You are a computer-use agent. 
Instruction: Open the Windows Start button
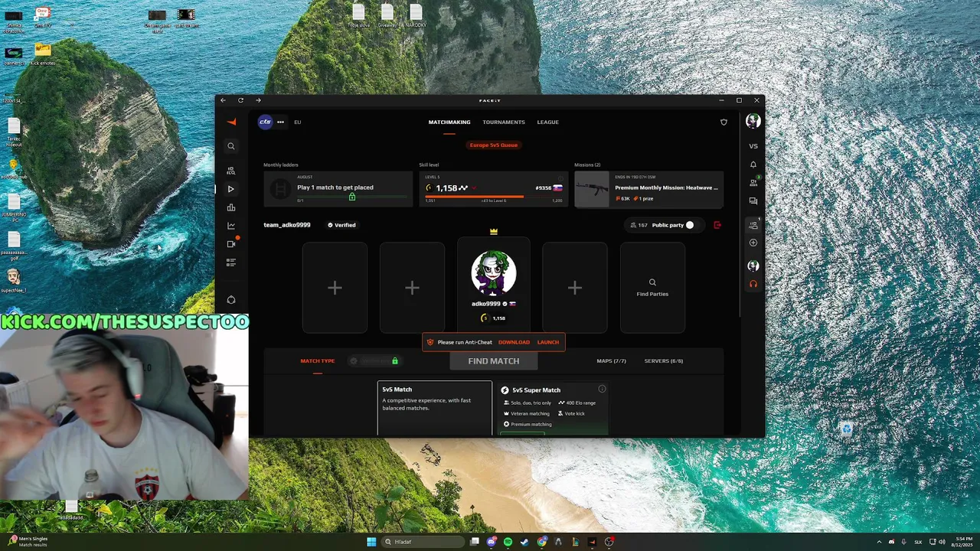point(371,542)
